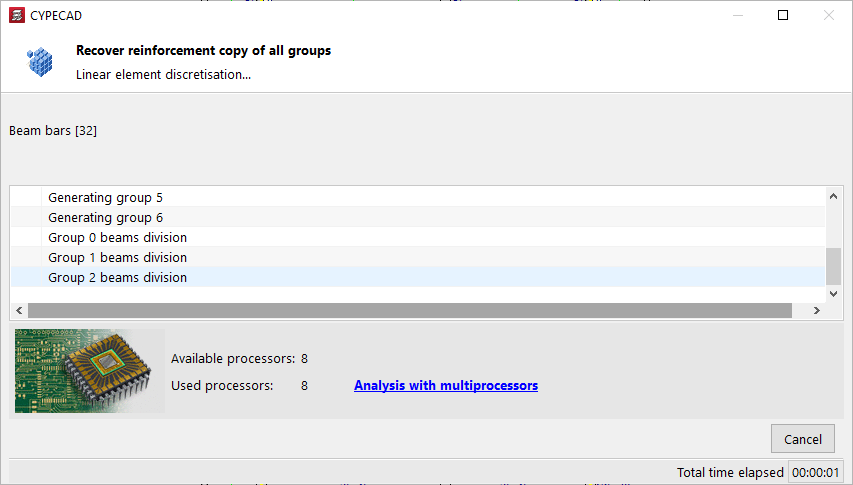Select the Group 1 beams division row
This screenshot has width=853, height=485.
117,258
